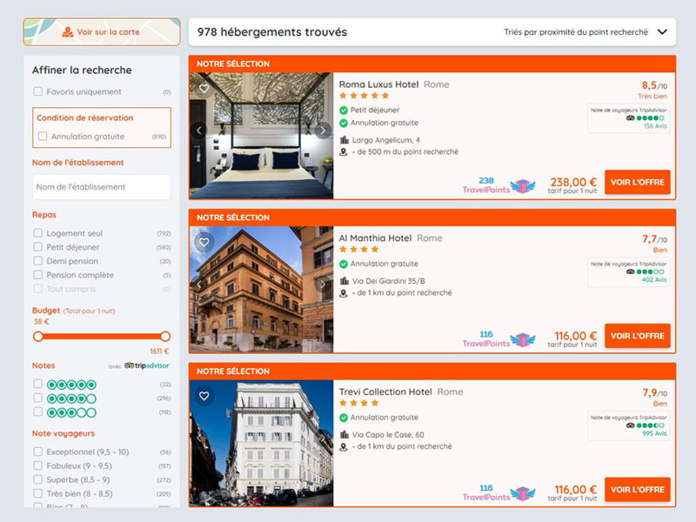Select the Exceptionnel (9,5 - 10) rating filter

(38, 452)
